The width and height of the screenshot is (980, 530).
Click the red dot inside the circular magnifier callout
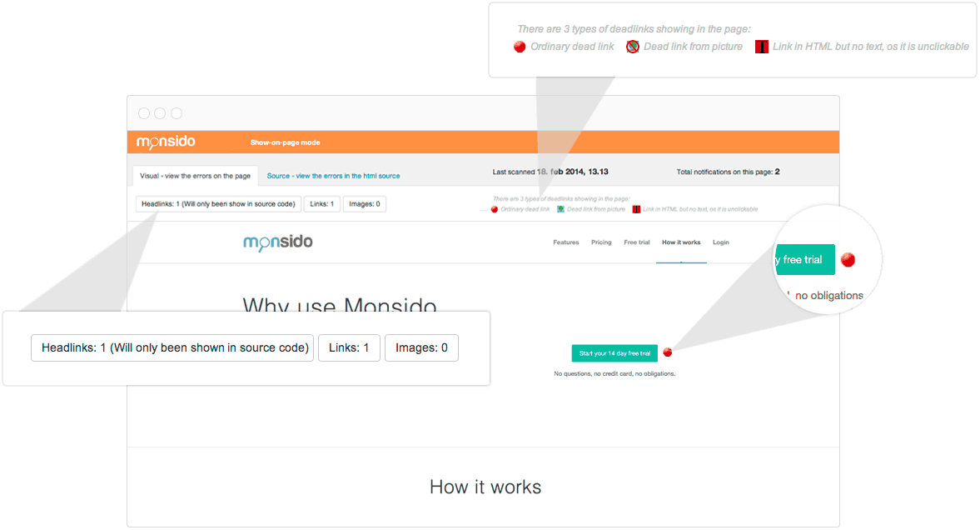click(848, 260)
